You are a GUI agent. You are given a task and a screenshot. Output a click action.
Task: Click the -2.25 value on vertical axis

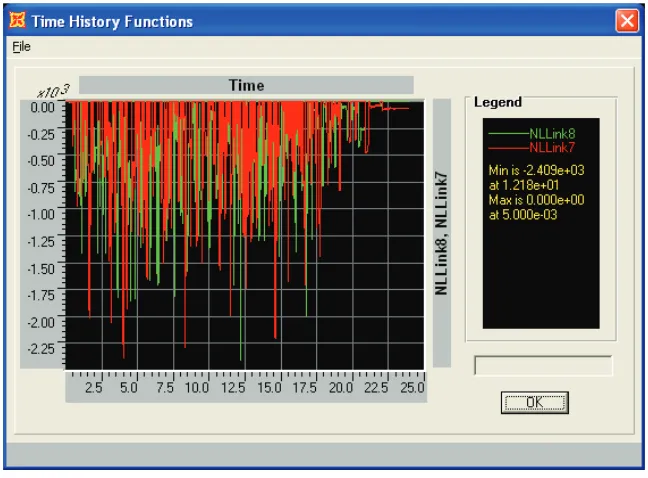pos(41,349)
